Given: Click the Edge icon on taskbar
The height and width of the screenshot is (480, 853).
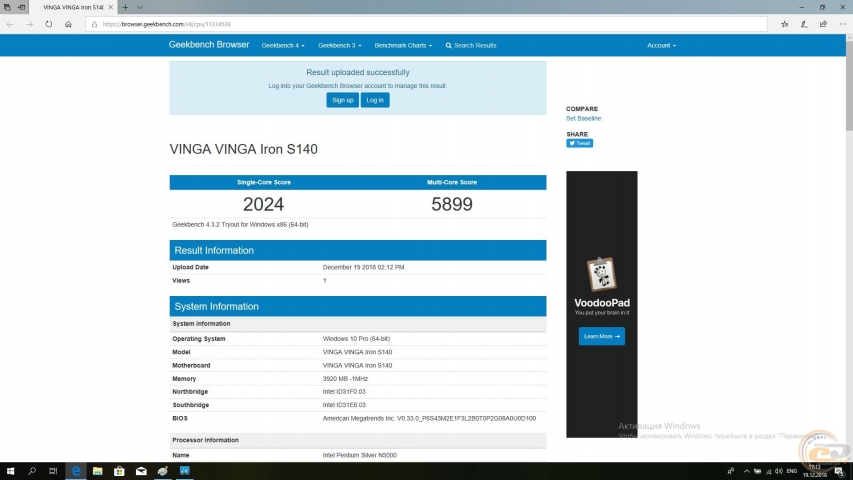Looking at the screenshot, I should click(x=76, y=471).
